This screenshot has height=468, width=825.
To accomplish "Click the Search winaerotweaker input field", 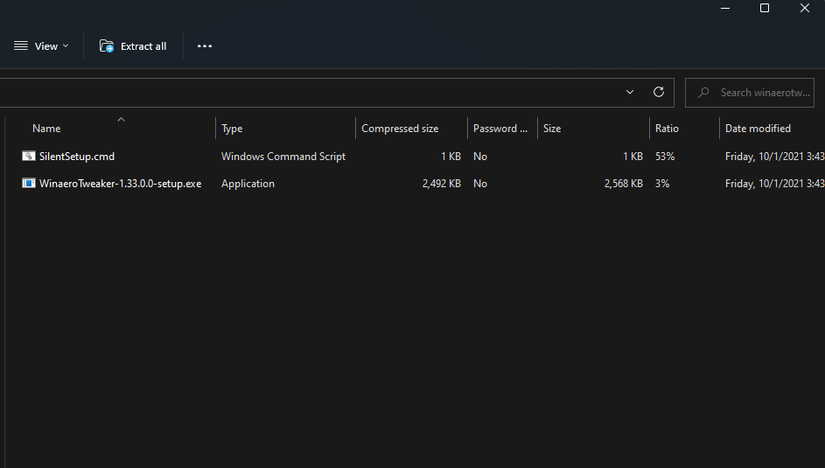I will point(750,93).
